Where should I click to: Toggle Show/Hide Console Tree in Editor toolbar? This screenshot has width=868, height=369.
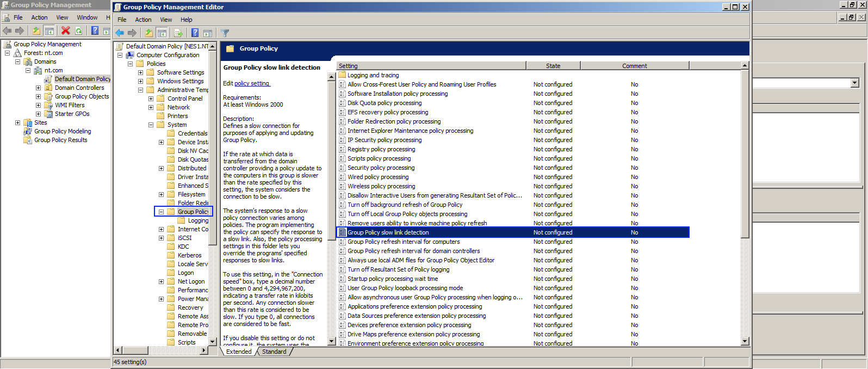pos(162,33)
